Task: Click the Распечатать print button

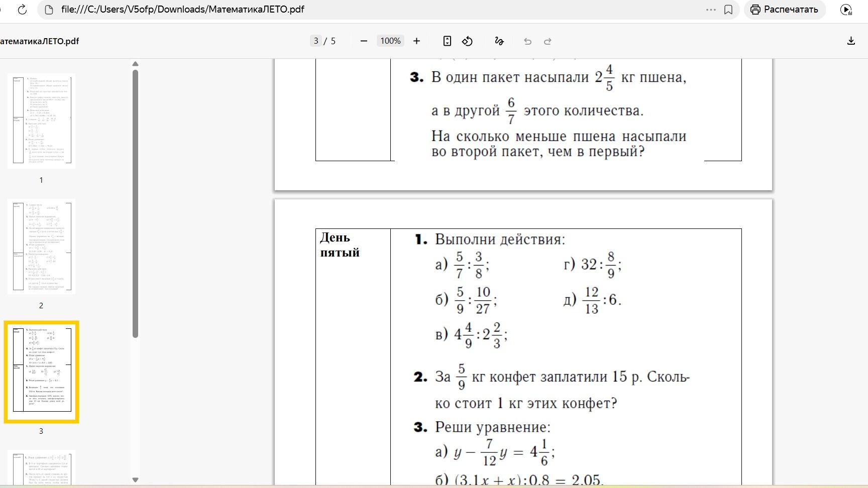Action: [x=785, y=10]
